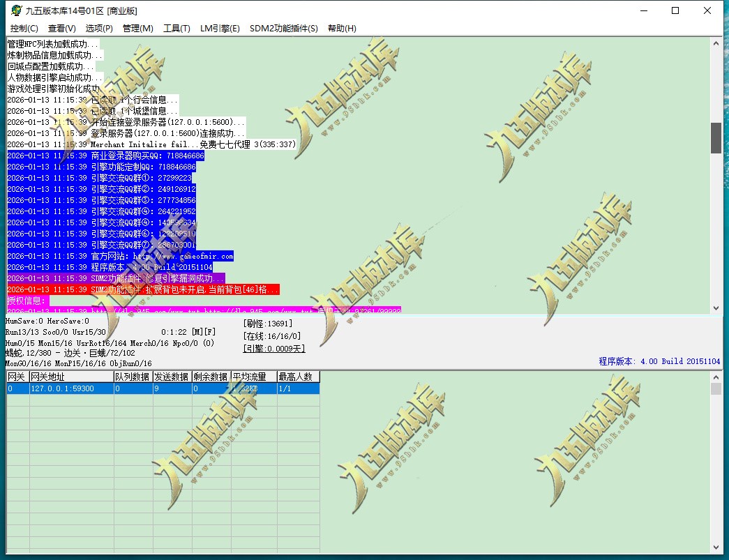This screenshot has width=729, height=560.
Task: Click the [刷怪:13691] status text
Action: pyautogui.click(x=268, y=324)
